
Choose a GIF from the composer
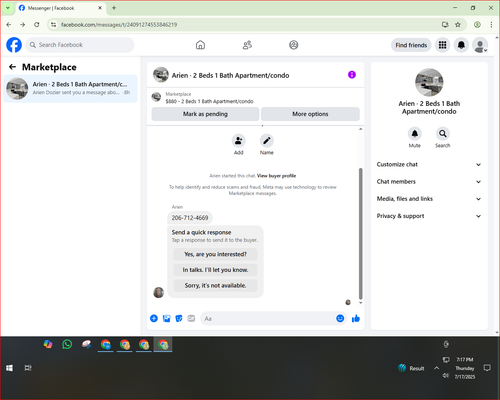pos(191,318)
